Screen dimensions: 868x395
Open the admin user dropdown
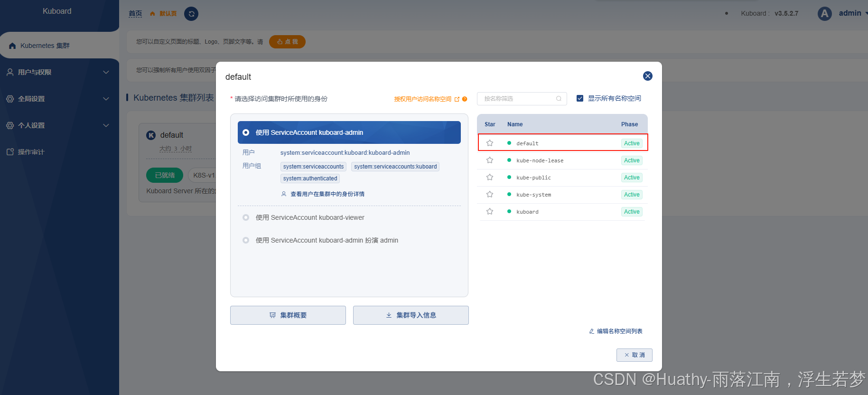pos(852,13)
